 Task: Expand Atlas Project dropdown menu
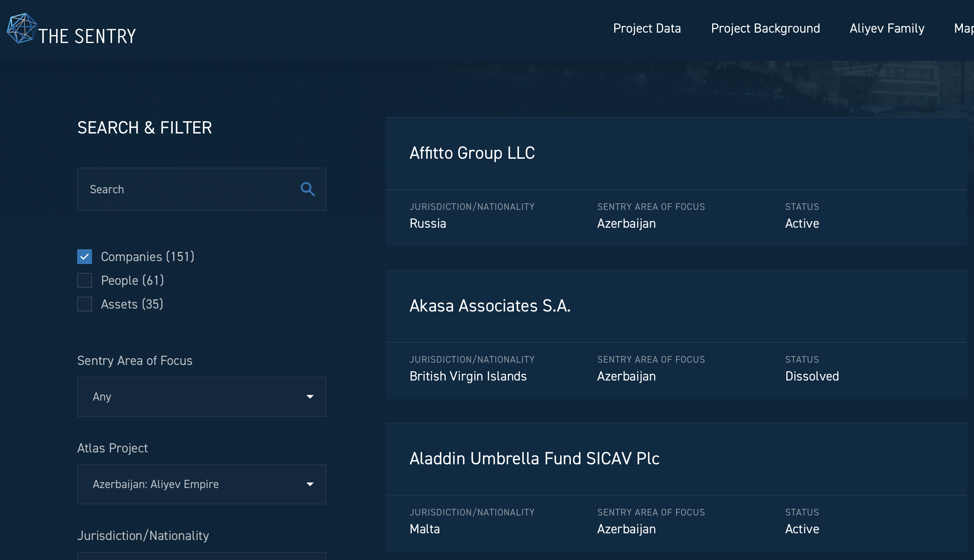click(x=201, y=484)
